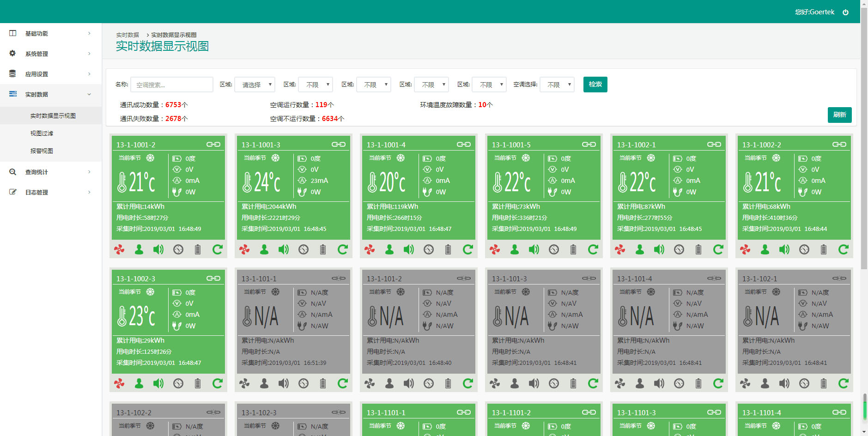Viewport: 868px width, 436px height.
Task: Click the gauge icon on card 13-1-1001-5
Action: point(553,249)
